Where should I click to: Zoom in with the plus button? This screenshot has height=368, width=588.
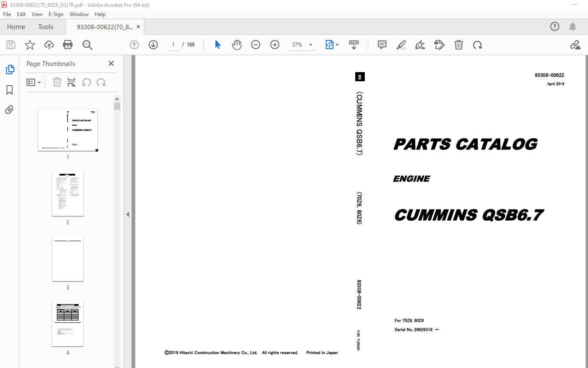point(275,45)
